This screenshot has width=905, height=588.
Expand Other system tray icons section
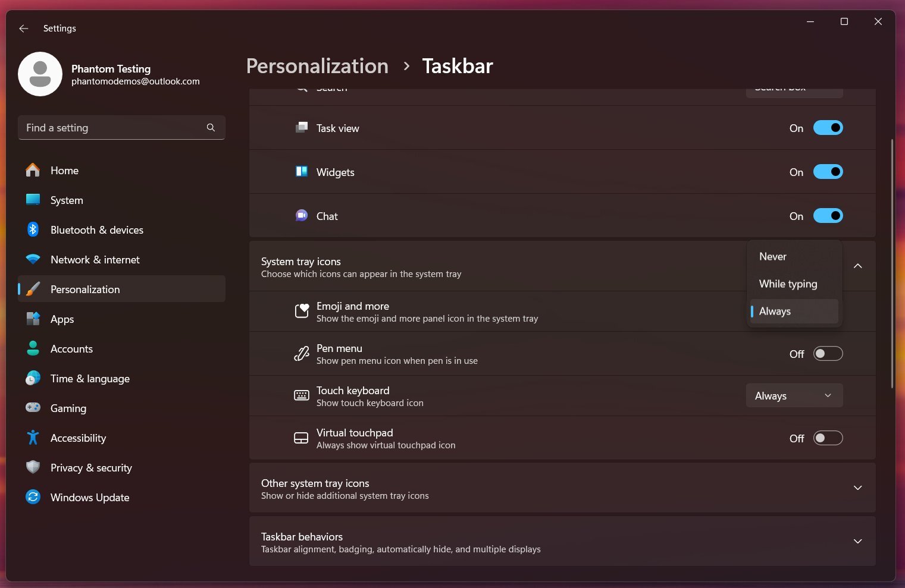click(562, 488)
